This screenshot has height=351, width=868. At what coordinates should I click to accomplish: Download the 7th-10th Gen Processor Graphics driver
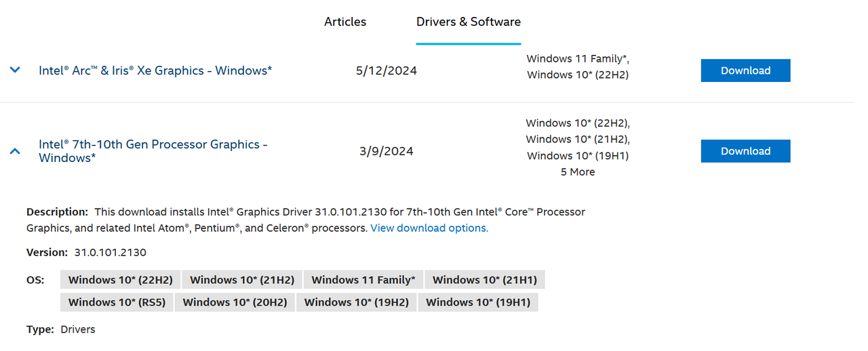click(x=745, y=151)
